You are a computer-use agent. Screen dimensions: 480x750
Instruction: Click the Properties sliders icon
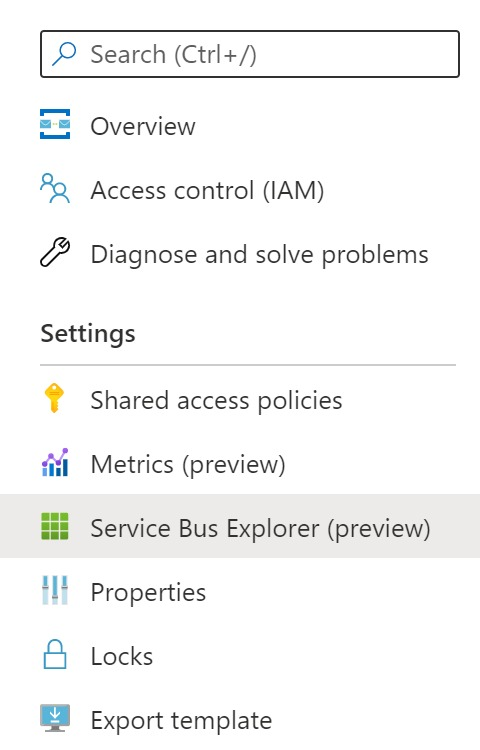coord(55,590)
